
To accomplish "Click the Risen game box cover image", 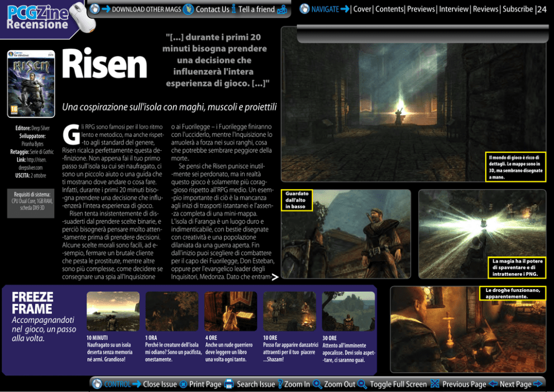I will [x=31, y=84].
